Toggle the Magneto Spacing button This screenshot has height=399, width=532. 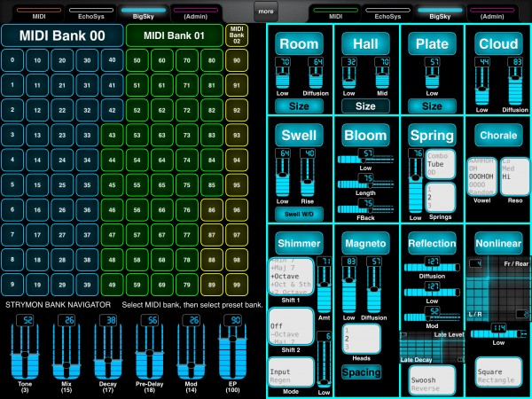[x=362, y=372]
